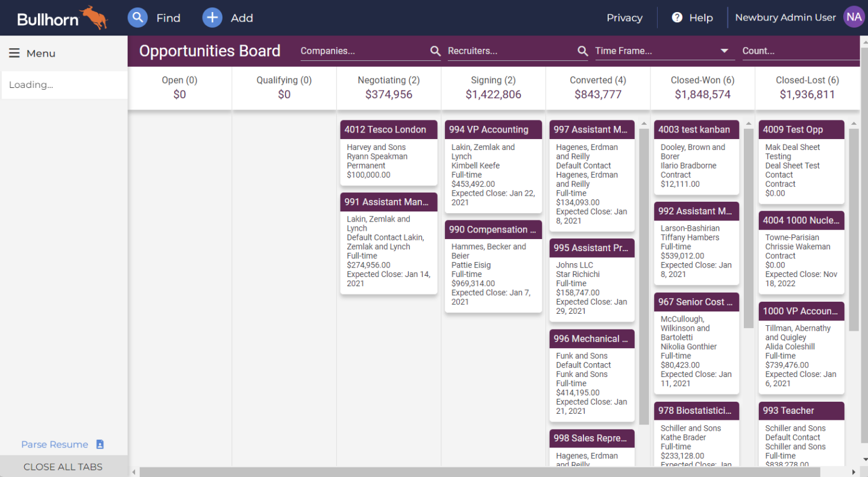Screen dimensions: 868x477
Task: Open the hamburger Menu icon
Action: pos(14,53)
